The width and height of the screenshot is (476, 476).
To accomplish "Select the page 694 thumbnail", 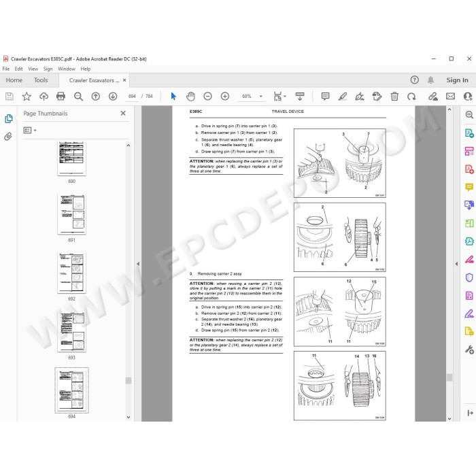I will [x=71, y=390].
